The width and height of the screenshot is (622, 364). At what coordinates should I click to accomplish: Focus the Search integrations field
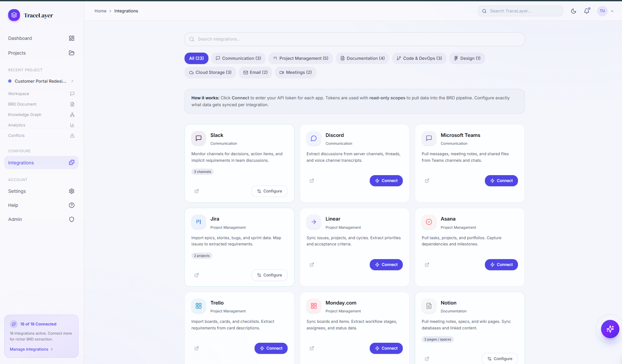(354, 39)
